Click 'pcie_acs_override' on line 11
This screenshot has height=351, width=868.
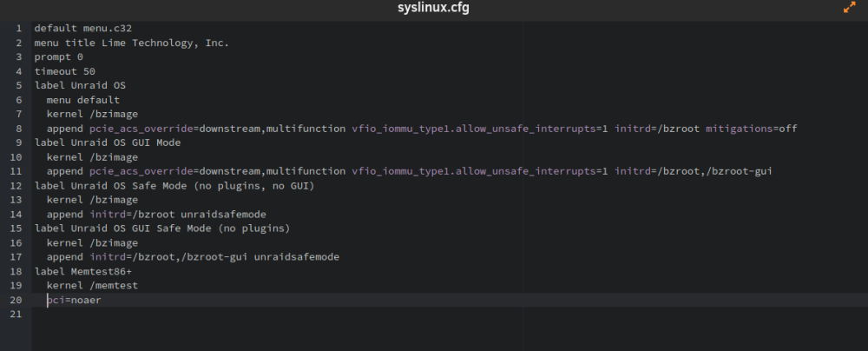(141, 171)
